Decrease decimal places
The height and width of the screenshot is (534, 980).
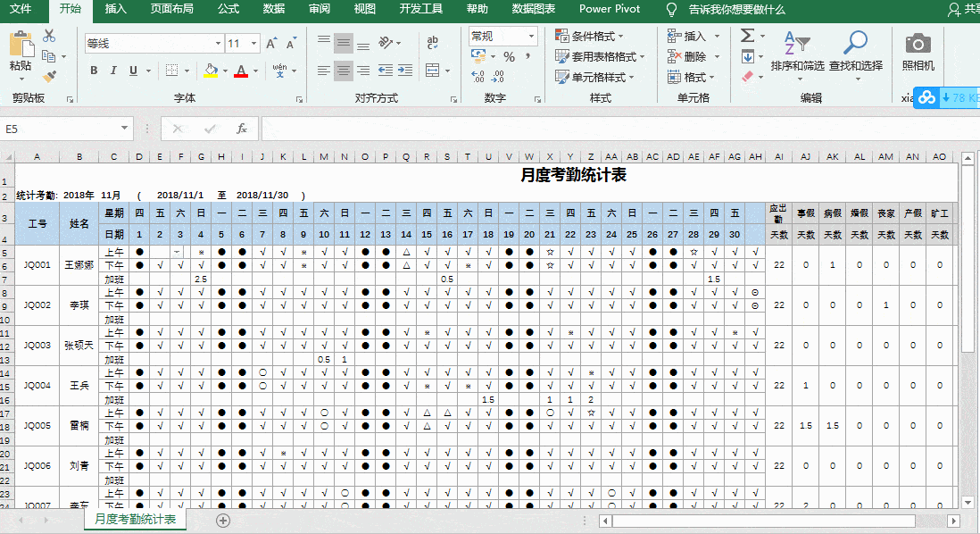(497, 77)
